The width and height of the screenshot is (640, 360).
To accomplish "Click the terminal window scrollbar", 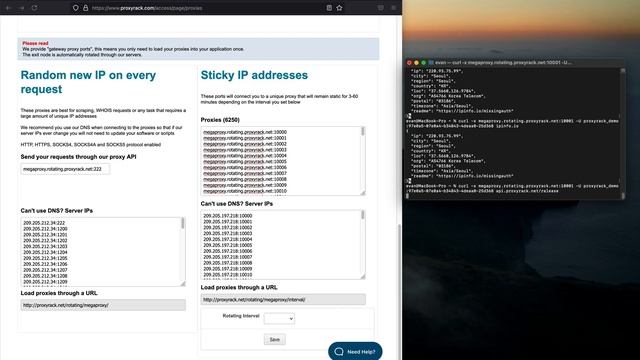I will coord(623,133).
